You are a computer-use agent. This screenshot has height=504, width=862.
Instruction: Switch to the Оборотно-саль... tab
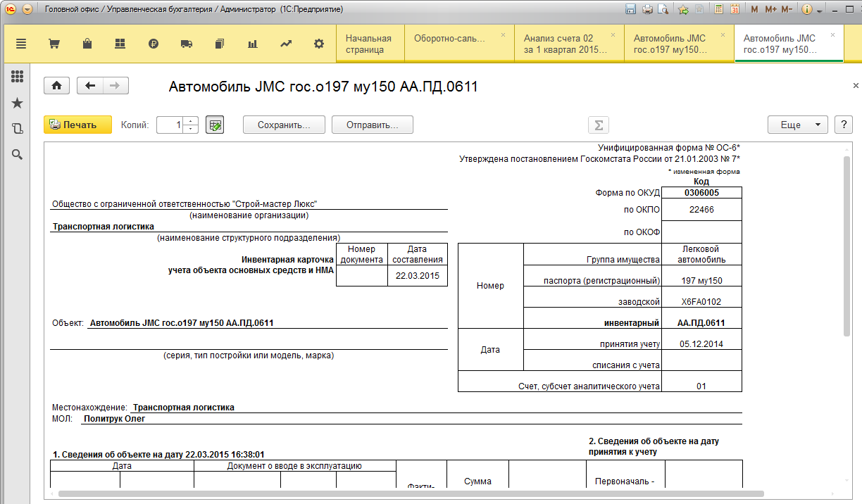pos(459,44)
